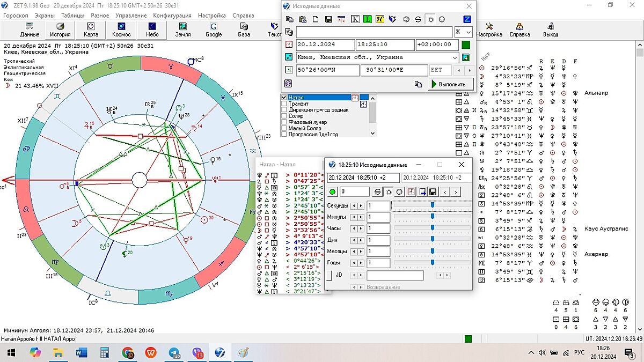Click the green round start button
Screen dimensions: 644x362
click(x=333, y=192)
